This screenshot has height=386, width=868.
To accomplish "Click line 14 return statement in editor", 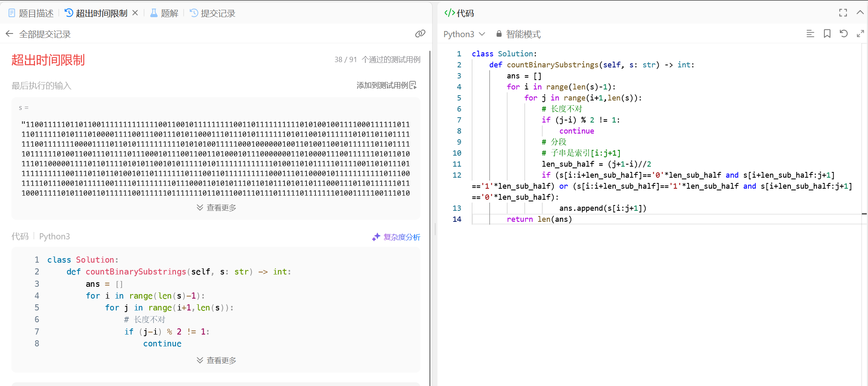I will 539,219.
